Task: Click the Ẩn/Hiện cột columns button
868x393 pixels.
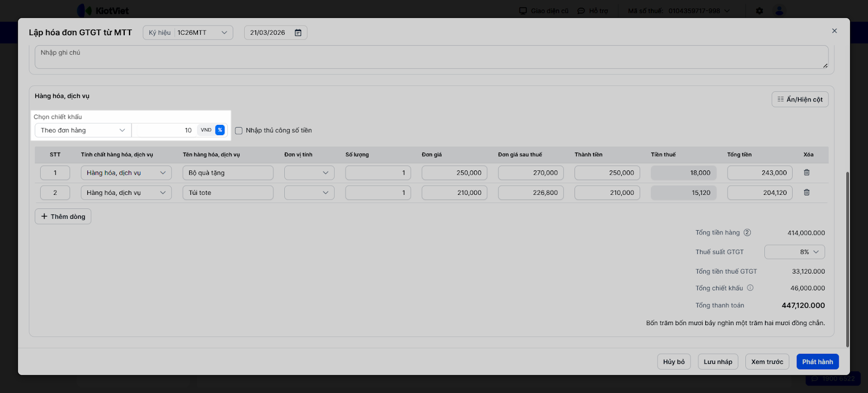Action: [x=800, y=99]
